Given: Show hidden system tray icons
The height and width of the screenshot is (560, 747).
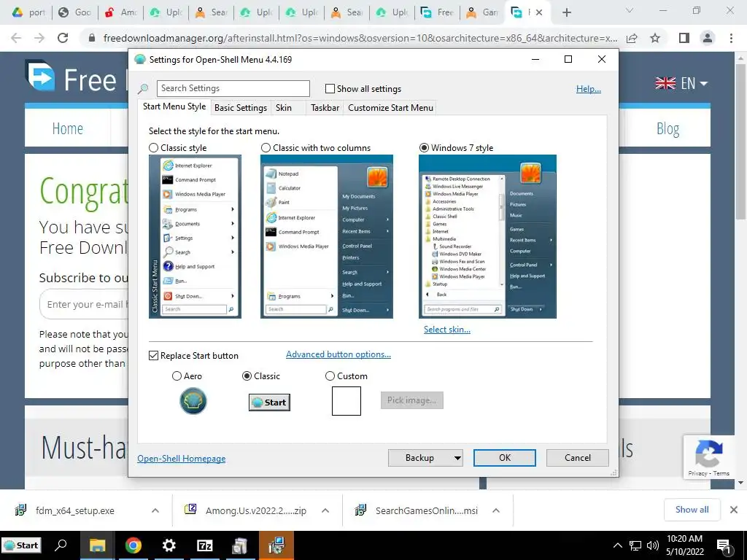Looking at the screenshot, I should [617, 545].
